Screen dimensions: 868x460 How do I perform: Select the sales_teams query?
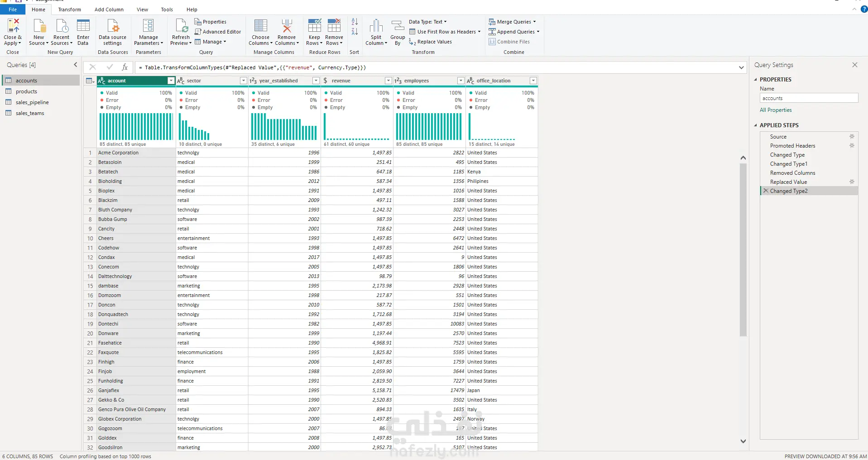tap(41, 113)
